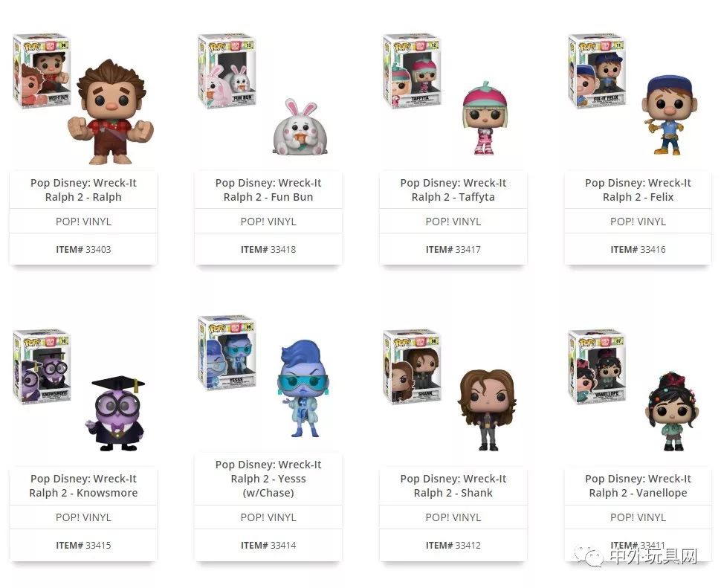Image resolution: width=721 pixels, height=588 pixels.
Task: Open the Fun Bun boxed packaging image
Action: [227, 71]
